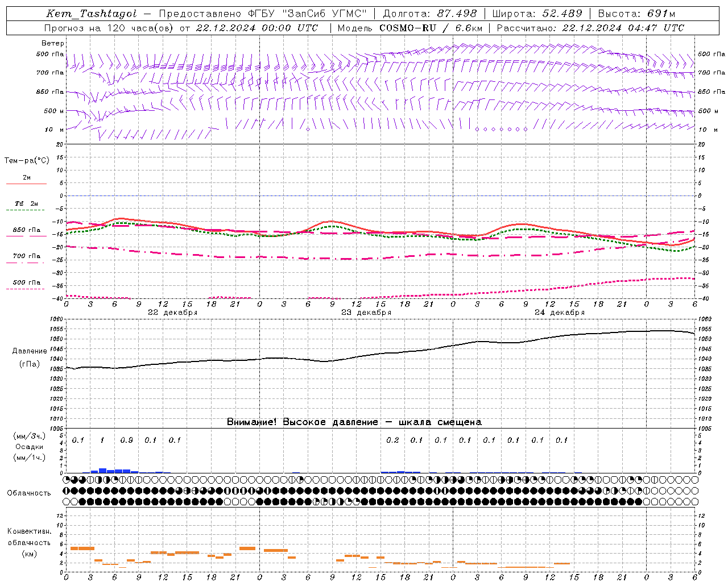728x582 pixels.
Task: Click the 22 декабря date label
Action: click(172, 313)
